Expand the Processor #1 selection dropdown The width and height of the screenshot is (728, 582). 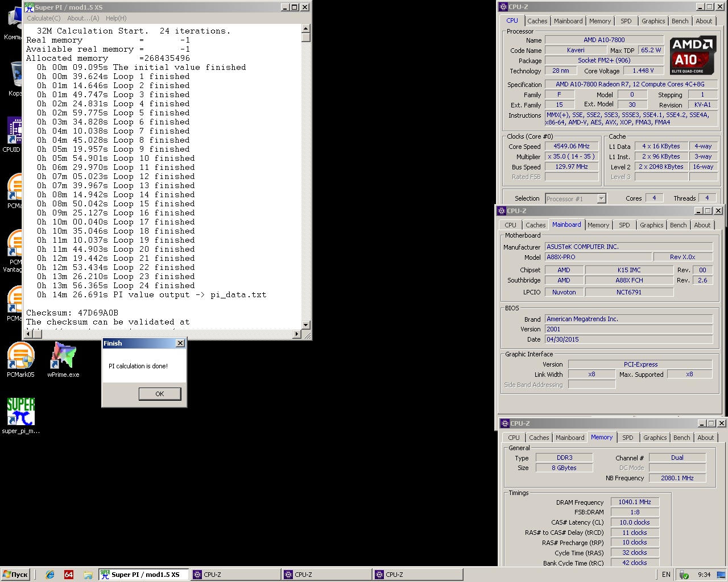(x=601, y=198)
